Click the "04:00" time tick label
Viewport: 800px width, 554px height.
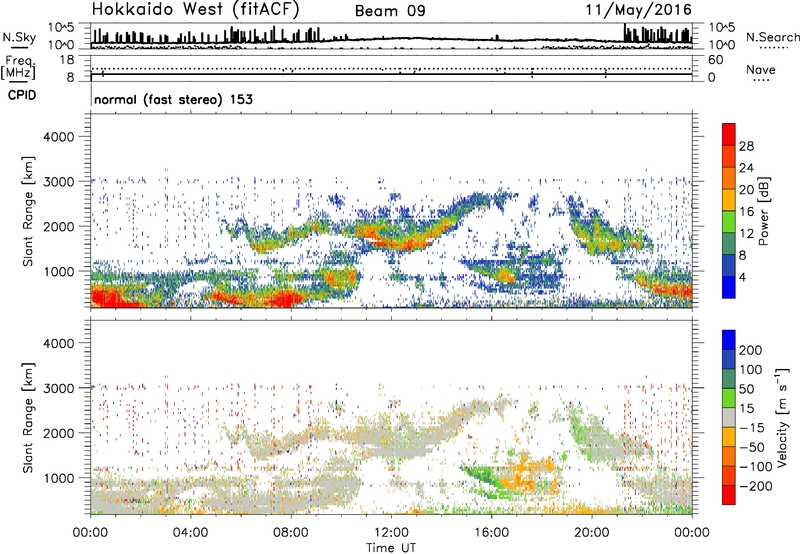coord(191,533)
